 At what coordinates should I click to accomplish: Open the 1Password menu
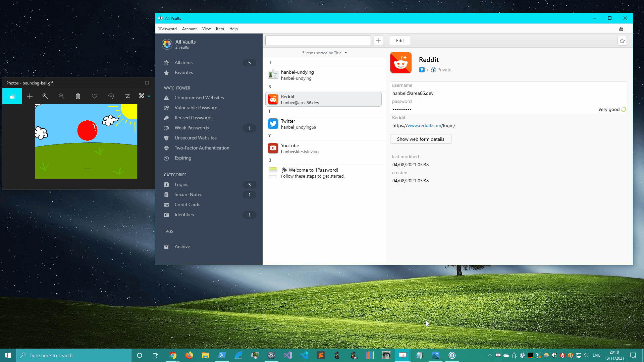tap(167, 29)
